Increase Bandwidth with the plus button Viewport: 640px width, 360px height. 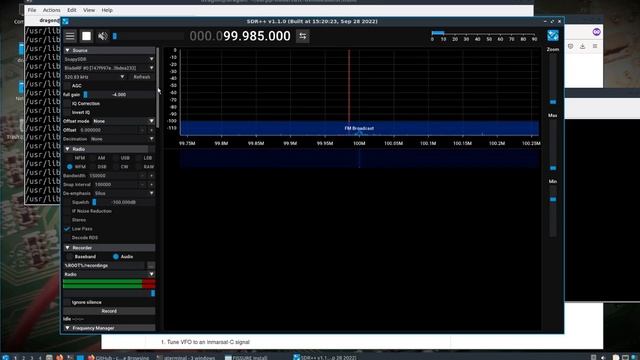point(151,176)
